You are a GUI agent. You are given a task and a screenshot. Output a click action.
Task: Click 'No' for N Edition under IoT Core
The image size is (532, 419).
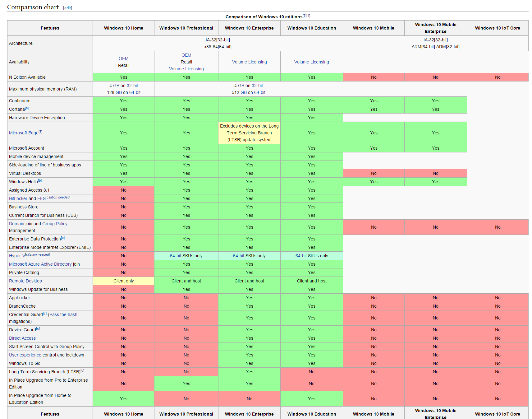point(498,77)
